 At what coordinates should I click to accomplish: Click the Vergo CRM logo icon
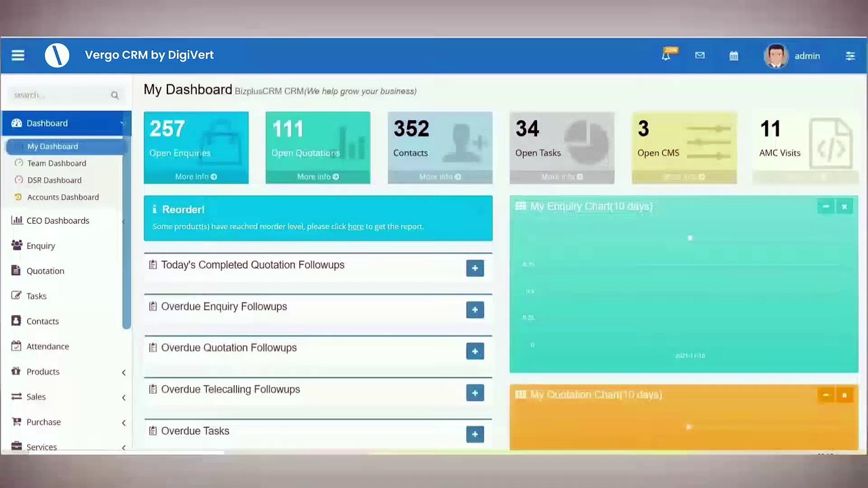coord(57,55)
